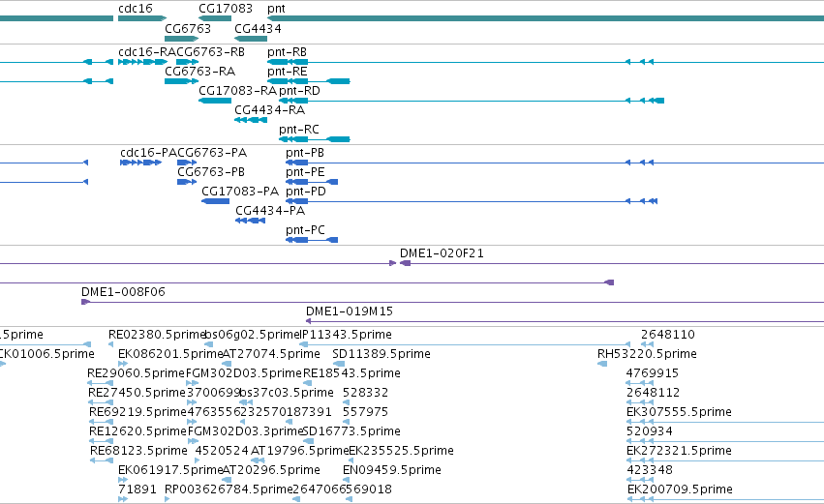The width and height of the screenshot is (824, 504).
Task: Open EST RH53220.5prime label
Action: coord(647,354)
